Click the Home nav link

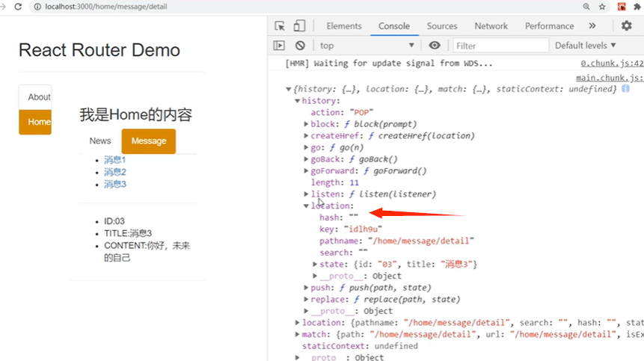(x=35, y=122)
